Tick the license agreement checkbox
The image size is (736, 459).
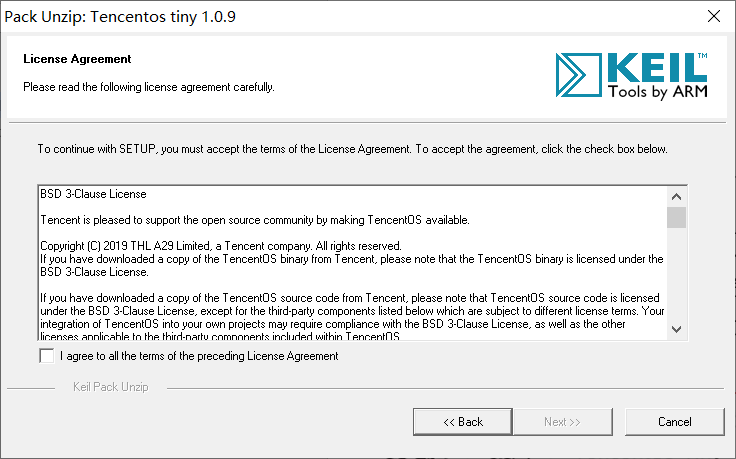tap(46, 356)
